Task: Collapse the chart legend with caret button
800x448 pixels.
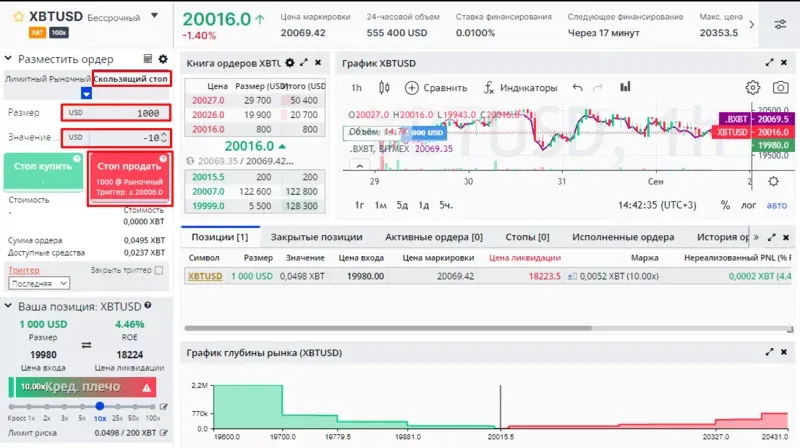Action: pyautogui.click(x=359, y=165)
